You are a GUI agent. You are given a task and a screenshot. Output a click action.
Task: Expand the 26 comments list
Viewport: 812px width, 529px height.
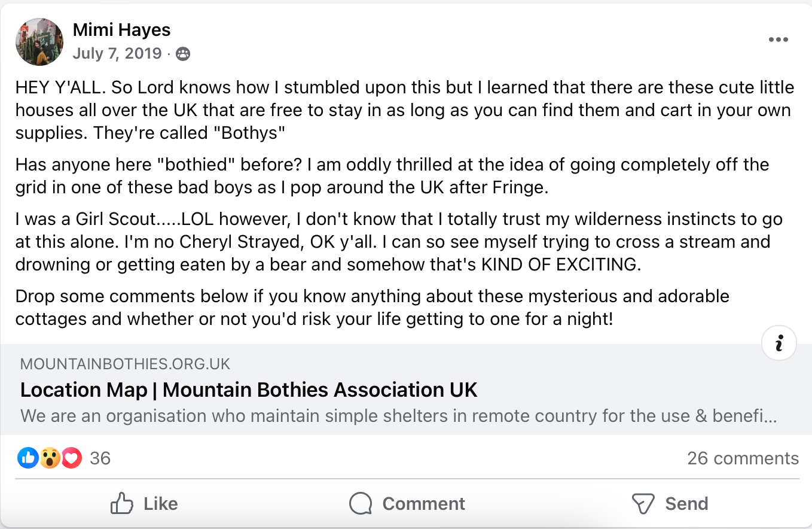pos(743,458)
